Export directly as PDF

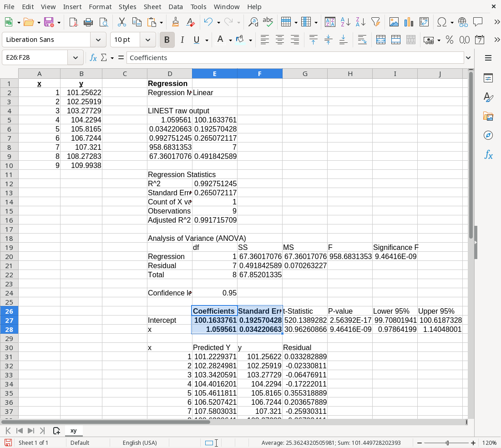click(x=73, y=22)
